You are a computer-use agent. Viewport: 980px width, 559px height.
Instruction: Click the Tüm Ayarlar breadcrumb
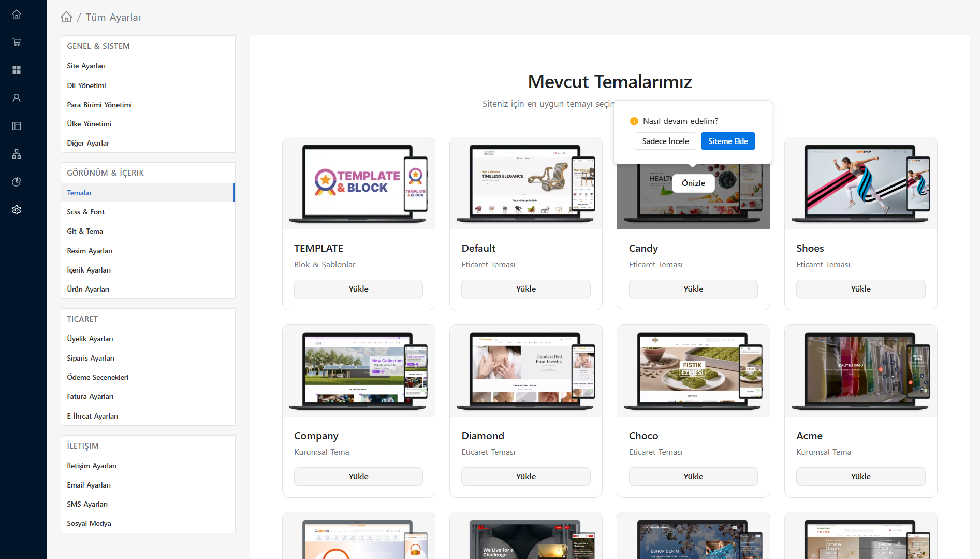point(113,17)
